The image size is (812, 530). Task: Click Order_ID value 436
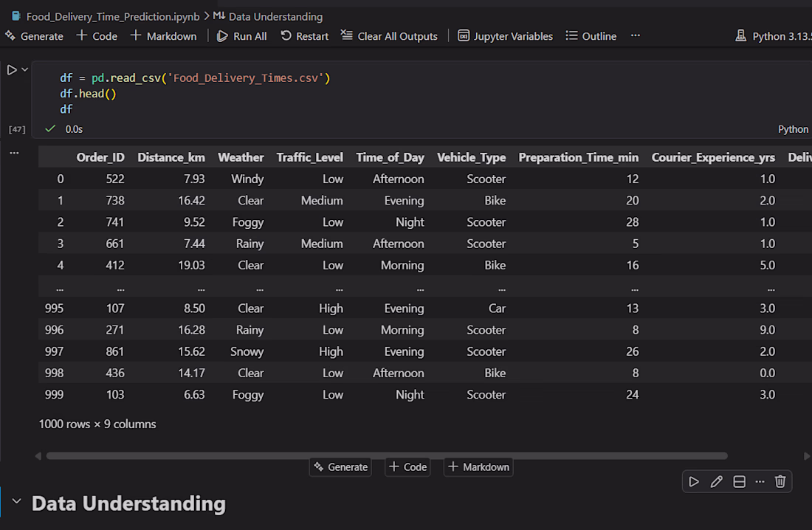[x=115, y=373]
